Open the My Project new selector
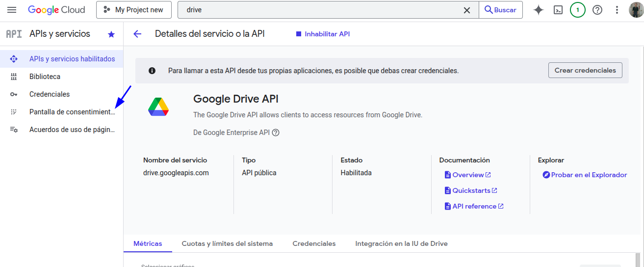This screenshot has height=267, width=644. (x=134, y=10)
